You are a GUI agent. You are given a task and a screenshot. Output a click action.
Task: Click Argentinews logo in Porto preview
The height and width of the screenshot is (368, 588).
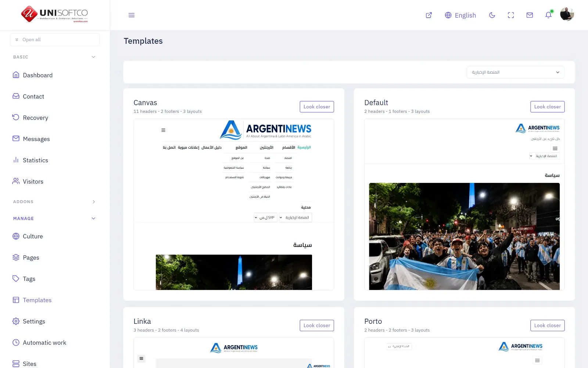[520, 347]
